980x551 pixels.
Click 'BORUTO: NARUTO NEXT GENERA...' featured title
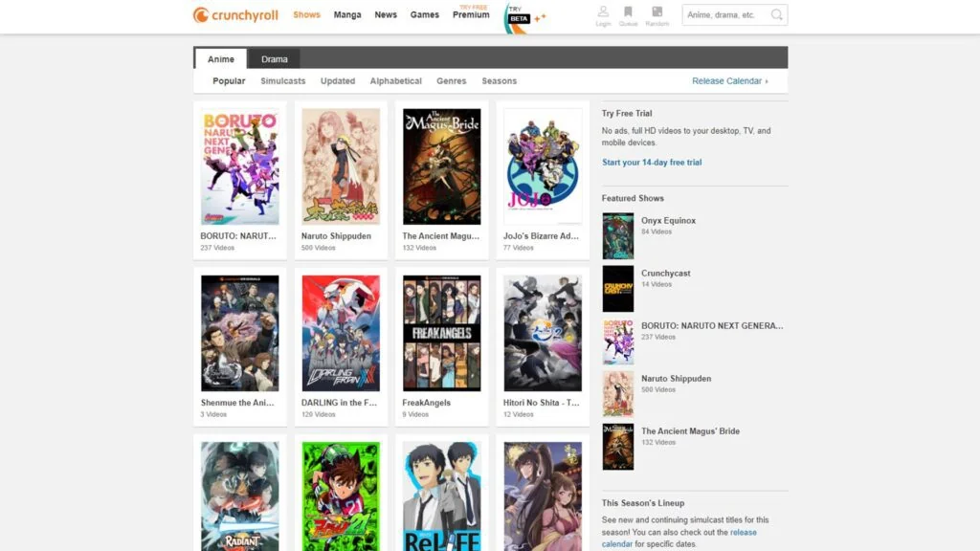tap(712, 325)
